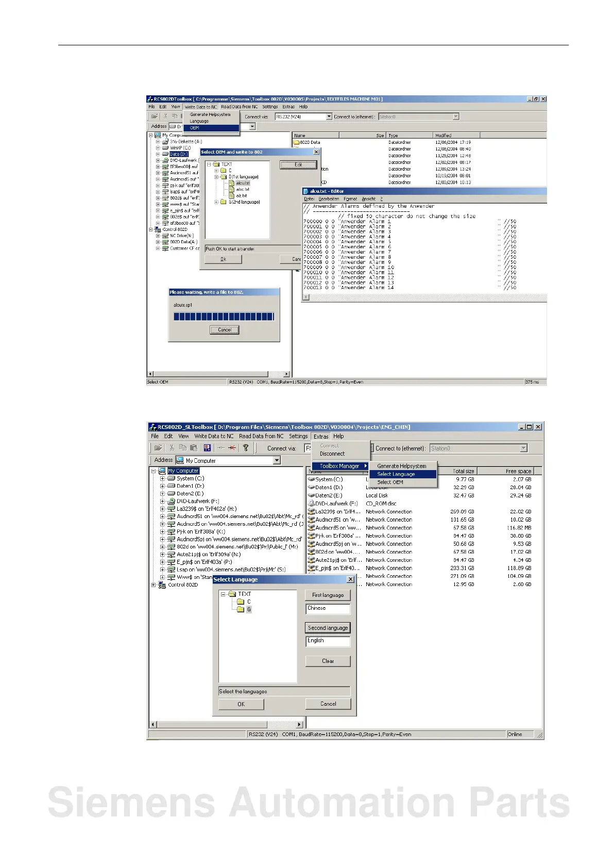
Task: Click red Disconnect icon in SLToolbox toolbar
Action: click(x=232, y=448)
